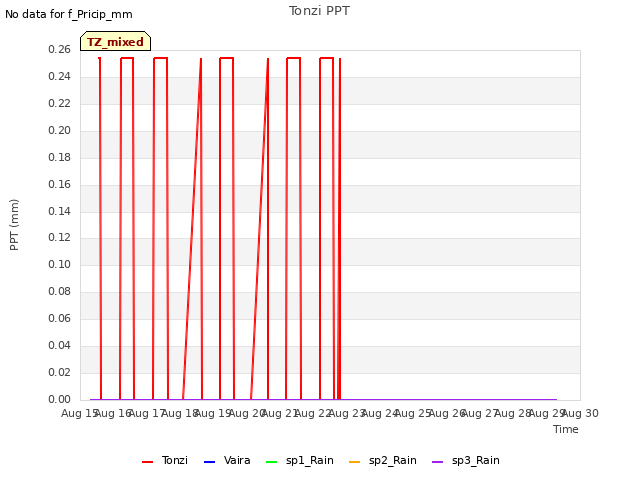This screenshot has height=480, width=640.
Task: Click the PPT (mm) y-axis label
Action: click(14, 224)
